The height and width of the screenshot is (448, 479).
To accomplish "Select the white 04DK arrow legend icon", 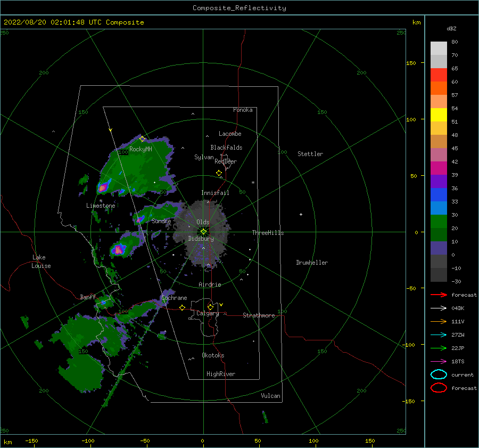I will click(x=439, y=308).
